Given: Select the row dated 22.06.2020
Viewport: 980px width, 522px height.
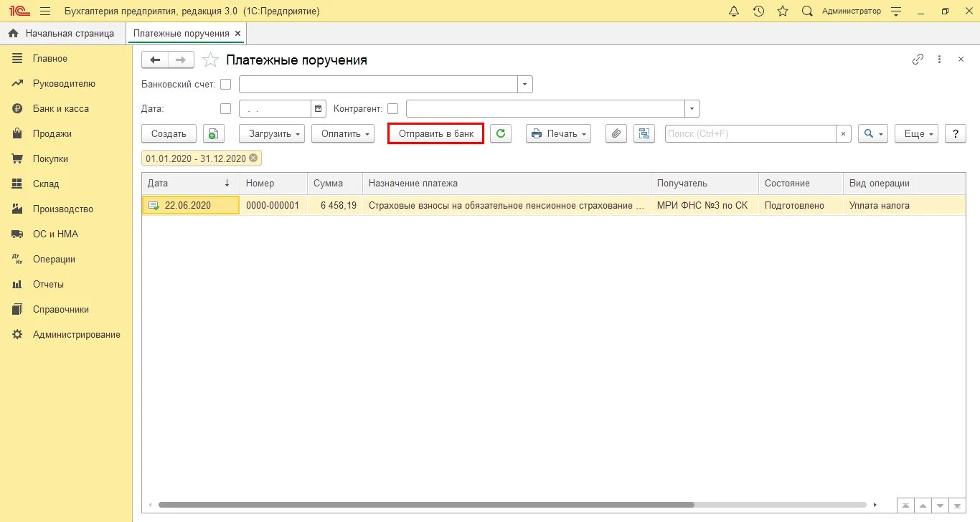Looking at the screenshot, I should pyautogui.click(x=554, y=205).
